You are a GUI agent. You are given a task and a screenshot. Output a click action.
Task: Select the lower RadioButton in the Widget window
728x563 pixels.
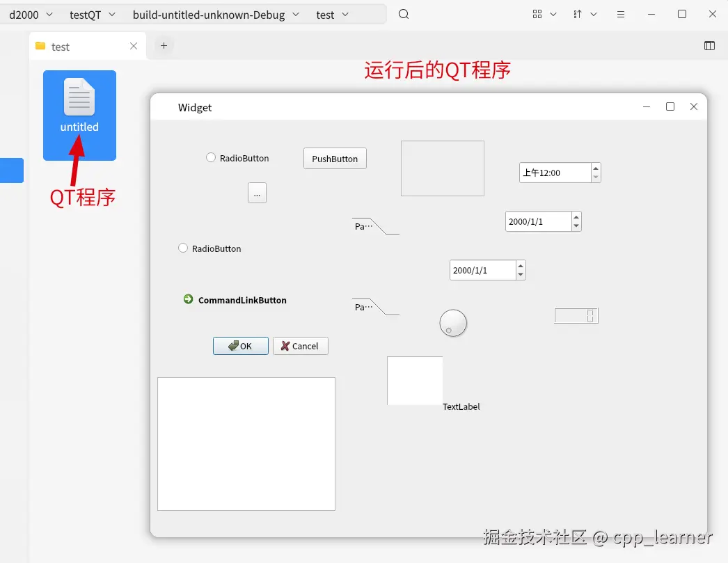[x=182, y=248]
